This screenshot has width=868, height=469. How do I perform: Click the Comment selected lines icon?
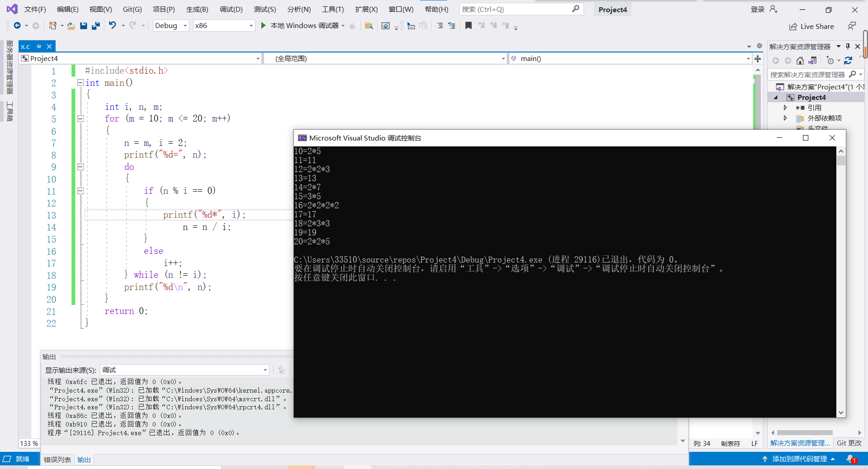tap(440, 26)
